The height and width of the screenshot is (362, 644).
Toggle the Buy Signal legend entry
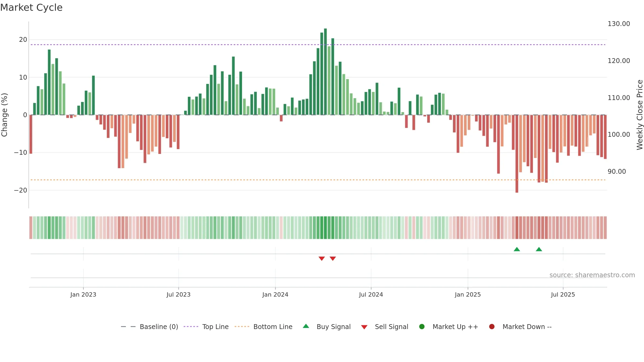pos(327,327)
